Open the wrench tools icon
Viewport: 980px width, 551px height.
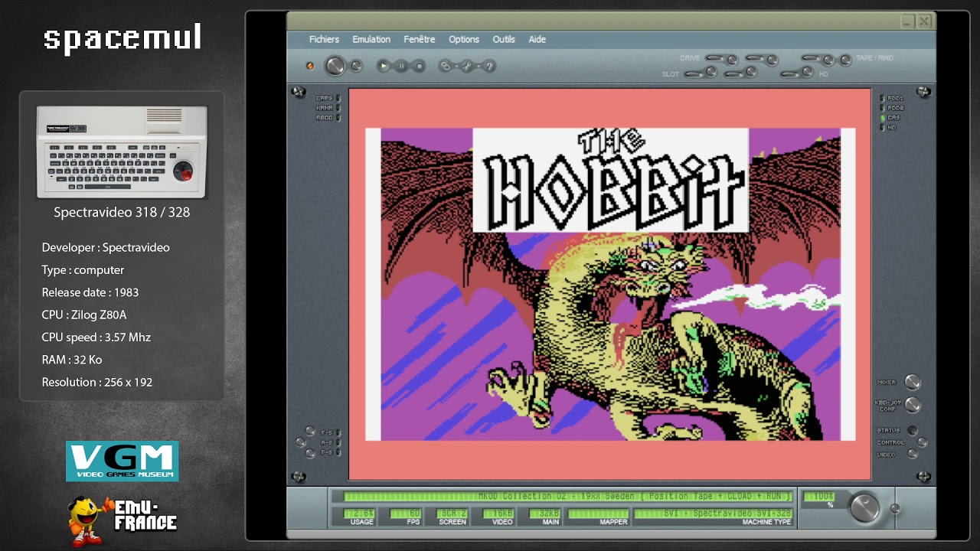[x=467, y=66]
